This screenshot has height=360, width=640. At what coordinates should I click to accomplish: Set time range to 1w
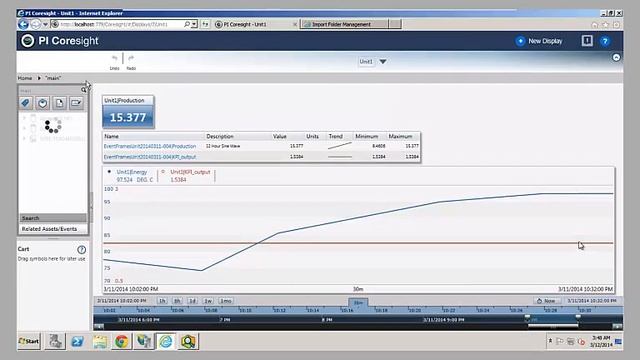[208, 301]
